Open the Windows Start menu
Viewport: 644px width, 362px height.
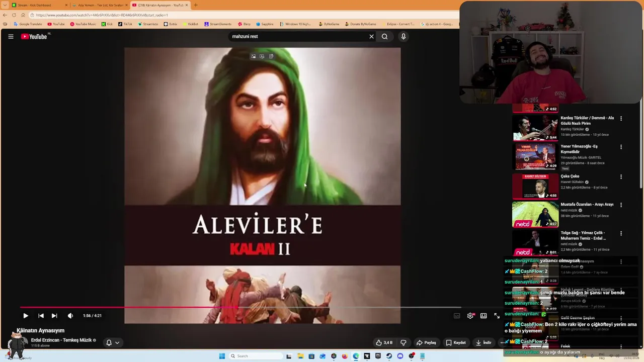pos(222,356)
